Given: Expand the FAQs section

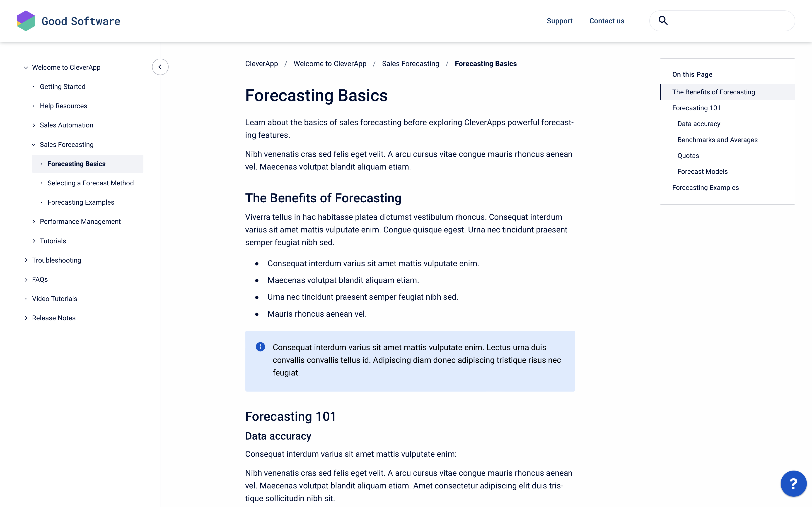Looking at the screenshot, I should tap(26, 280).
